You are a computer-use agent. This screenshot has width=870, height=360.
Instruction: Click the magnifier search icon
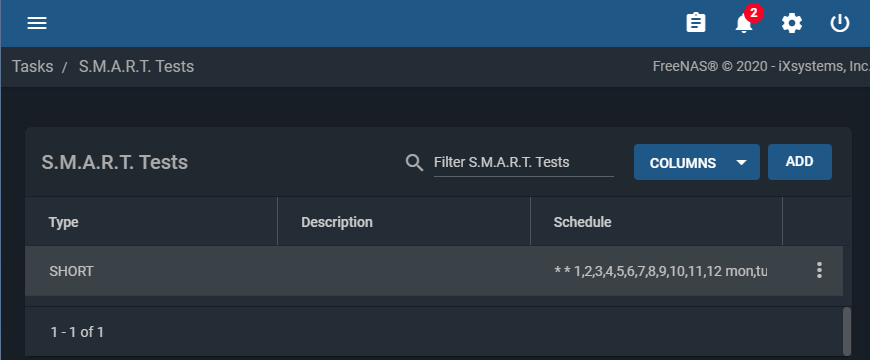point(414,163)
